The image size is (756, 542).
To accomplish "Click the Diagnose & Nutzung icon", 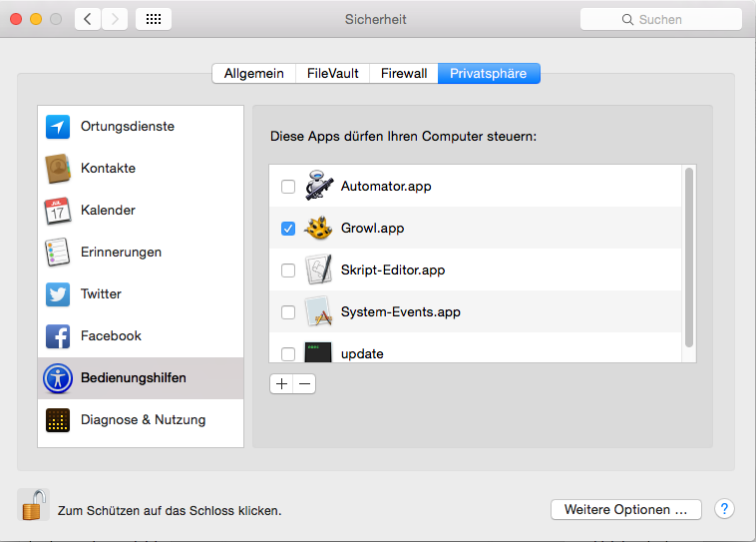I will (x=58, y=420).
